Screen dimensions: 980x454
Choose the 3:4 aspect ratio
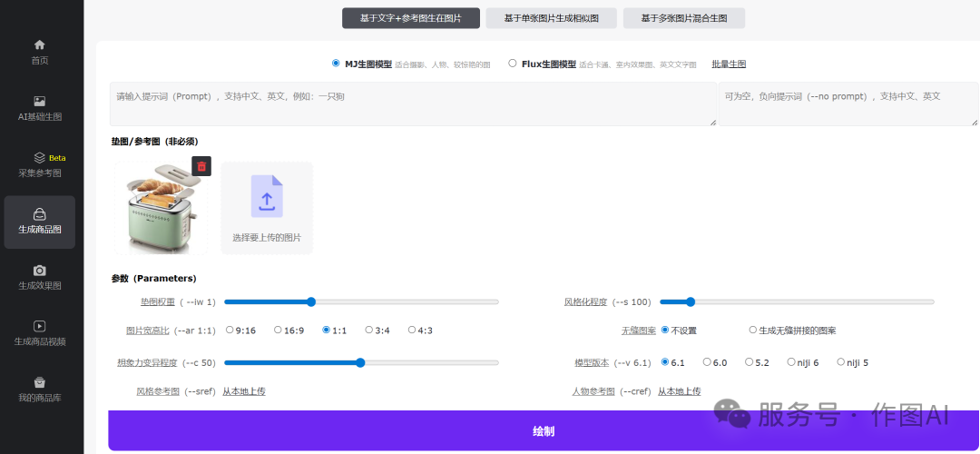point(368,330)
